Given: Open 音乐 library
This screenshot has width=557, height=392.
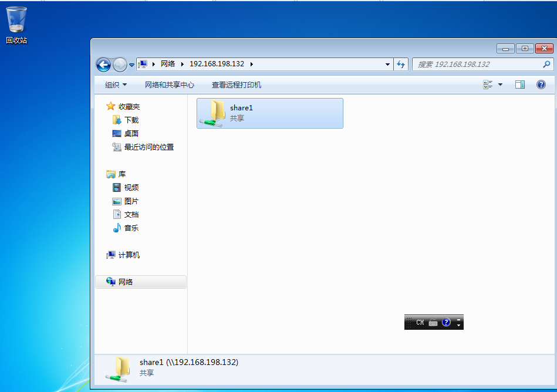Looking at the screenshot, I should pyautogui.click(x=131, y=228).
